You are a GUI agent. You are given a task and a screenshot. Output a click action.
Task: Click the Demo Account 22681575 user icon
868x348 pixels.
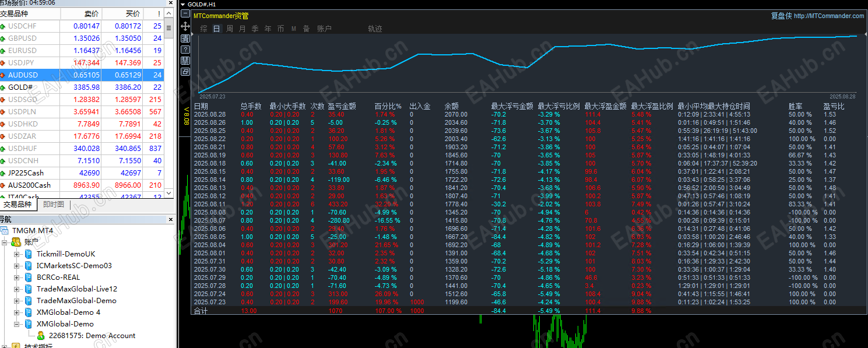click(41, 336)
